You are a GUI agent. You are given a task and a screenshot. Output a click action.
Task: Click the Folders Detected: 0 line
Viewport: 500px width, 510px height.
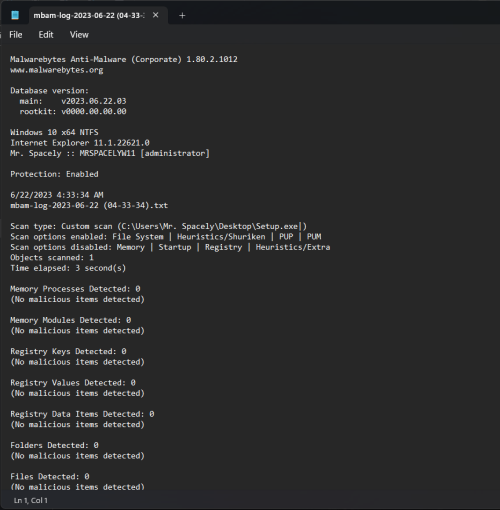coord(54,445)
